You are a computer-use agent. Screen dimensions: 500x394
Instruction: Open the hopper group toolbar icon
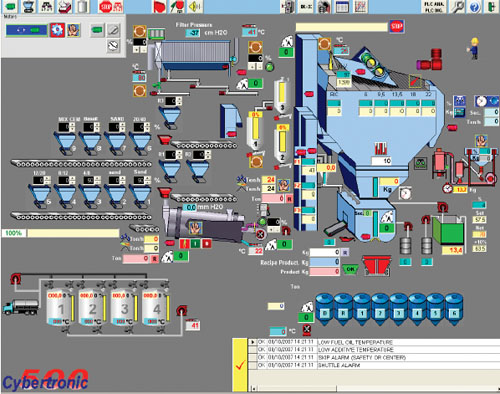click(x=47, y=6)
